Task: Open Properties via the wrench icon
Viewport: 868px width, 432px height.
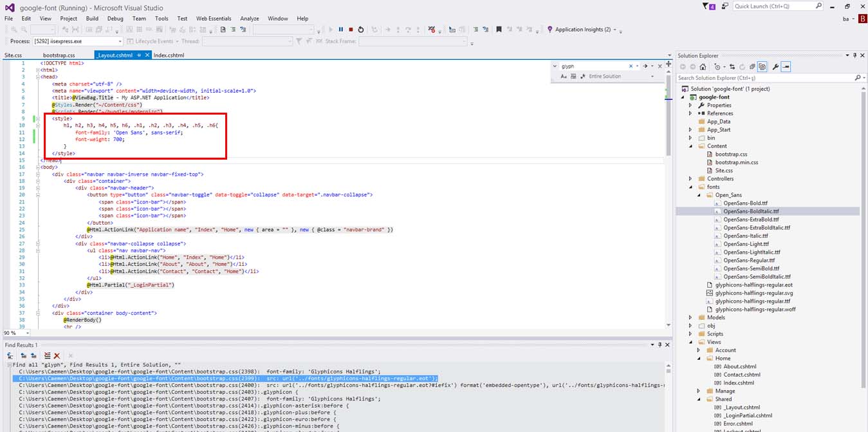Action: tap(775, 67)
